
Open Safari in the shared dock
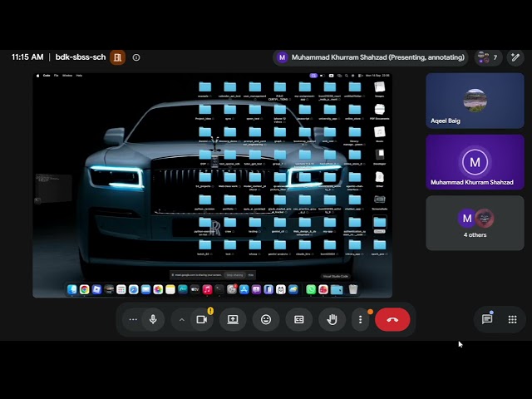click(133, 289)
